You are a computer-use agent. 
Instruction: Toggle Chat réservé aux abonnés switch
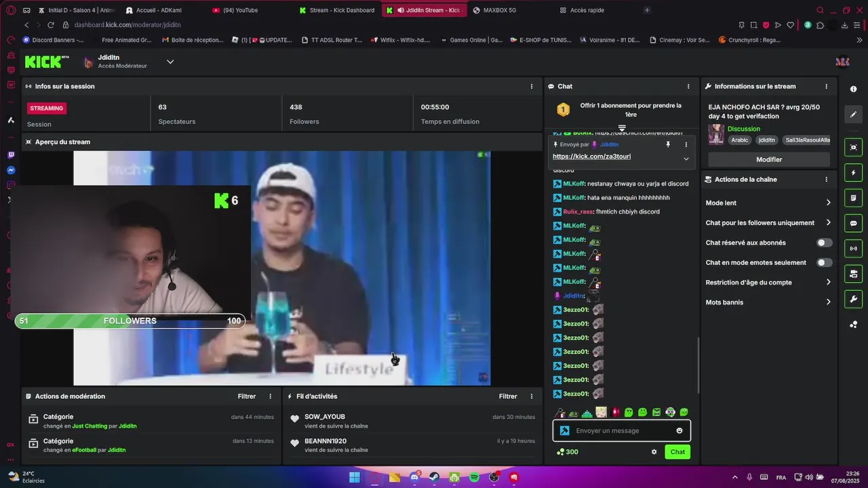(x=824, y=243)
